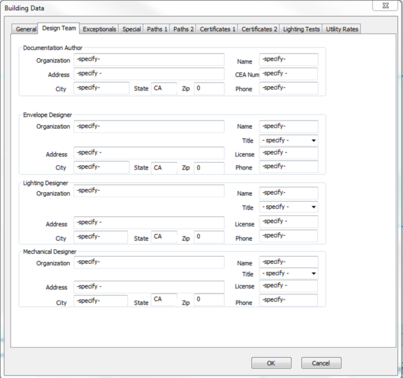Focus Mechanical Designer Phone field

[x=289, y=300]
